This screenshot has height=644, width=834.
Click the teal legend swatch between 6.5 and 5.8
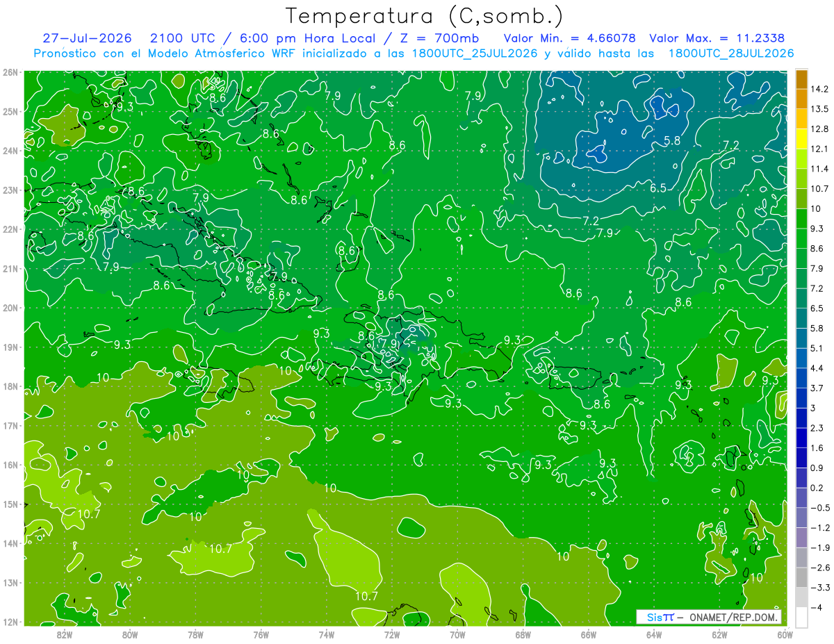pyautogui.click(x=801, y=317)
